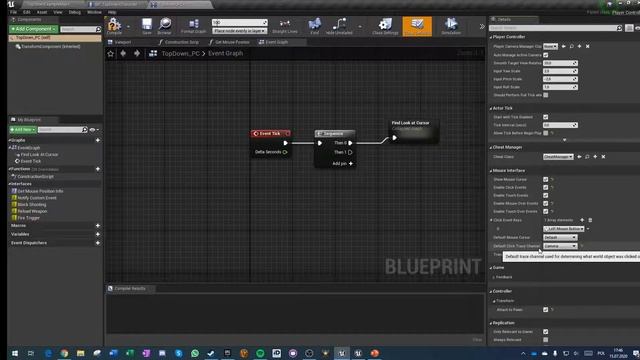The image size is (640, 360).
Task: Click the Add New button in My Blueprint
Action: (23, 130)
